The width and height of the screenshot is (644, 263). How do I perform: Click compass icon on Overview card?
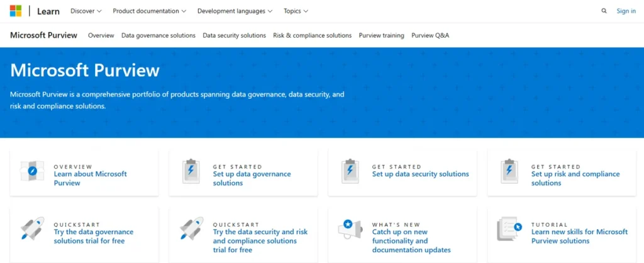pyautogui.click(x=32, y=171)
